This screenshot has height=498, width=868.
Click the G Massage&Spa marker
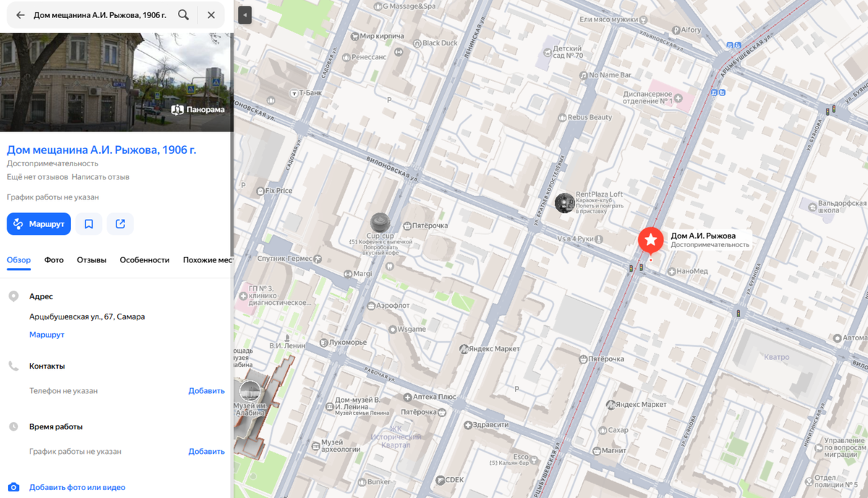377,6
